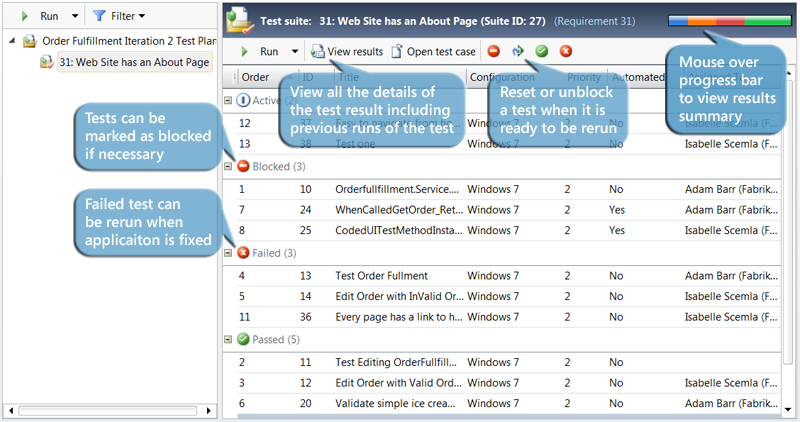The width and height of the screenshot is (800, 422).
Task: Click left pane horizontal scrollbar left arrow
Action: tap(11, 410)
